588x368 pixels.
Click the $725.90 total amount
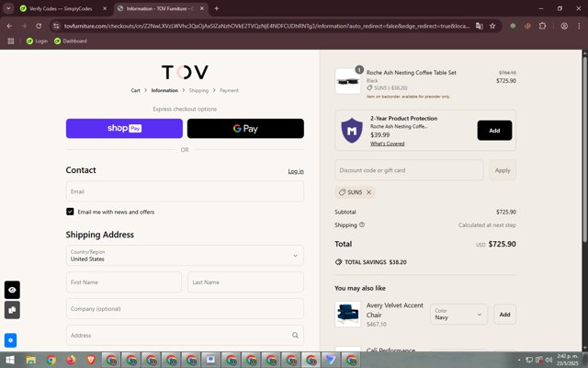(x=503, y=244)
